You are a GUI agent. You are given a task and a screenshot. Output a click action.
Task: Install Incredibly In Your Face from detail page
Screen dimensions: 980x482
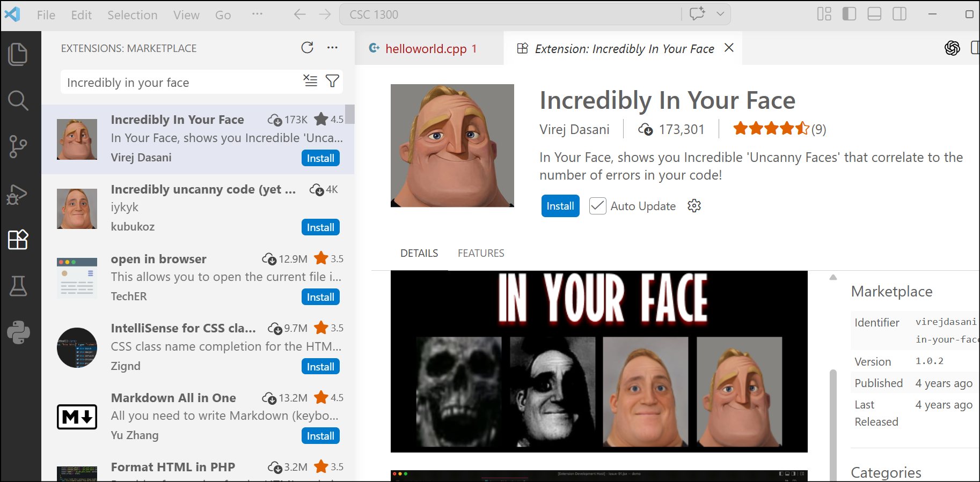[560, 206]
